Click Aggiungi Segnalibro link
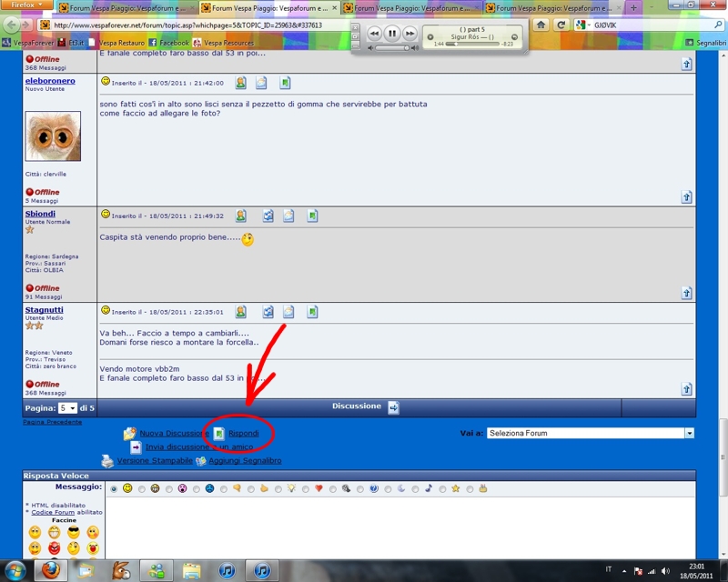 click(x=245, y=461)
